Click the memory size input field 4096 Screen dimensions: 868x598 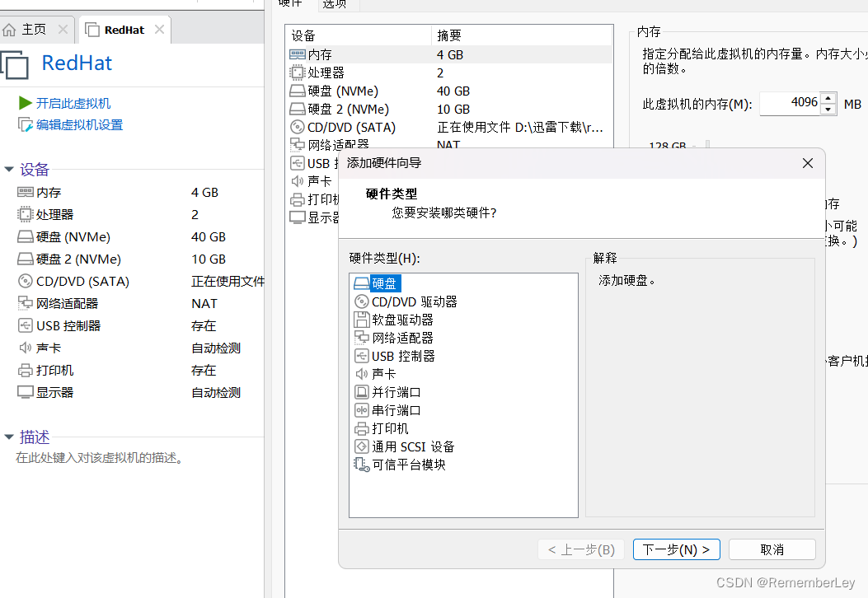[x=790, y=104]
